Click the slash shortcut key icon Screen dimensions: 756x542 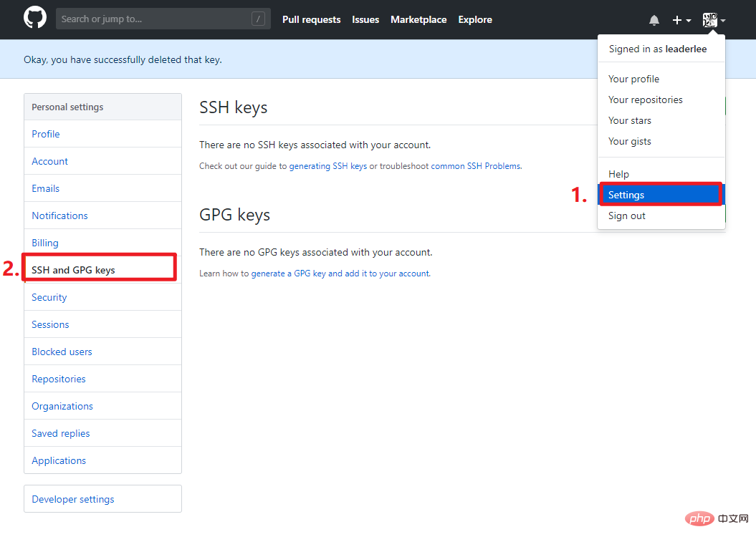pos(258,19)
